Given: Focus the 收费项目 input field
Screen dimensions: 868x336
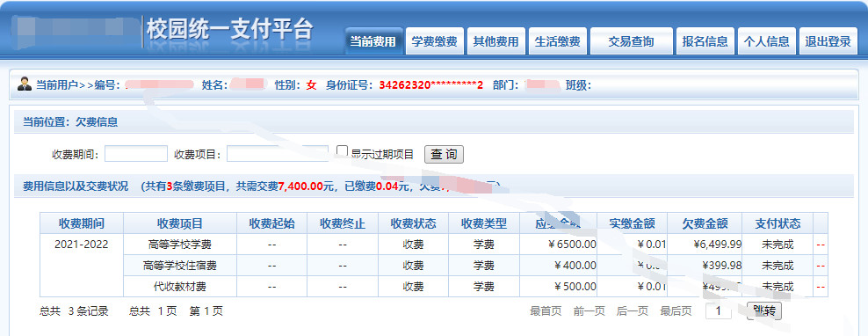Looking at the screenshot, I should coord(278,154).
